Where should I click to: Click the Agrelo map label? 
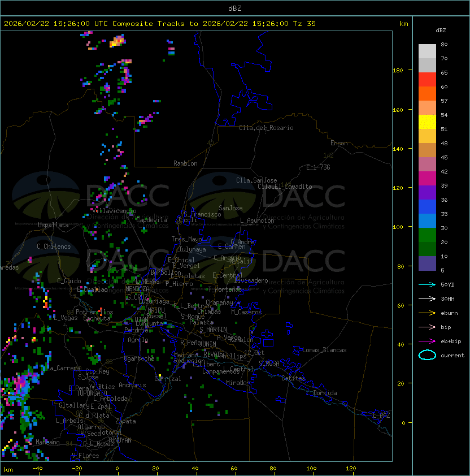[138, 340]
